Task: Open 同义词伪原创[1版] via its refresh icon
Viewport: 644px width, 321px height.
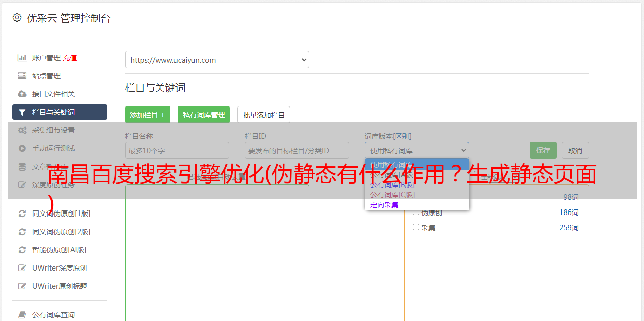Action: pyautogui.click(x=22, y=213)
